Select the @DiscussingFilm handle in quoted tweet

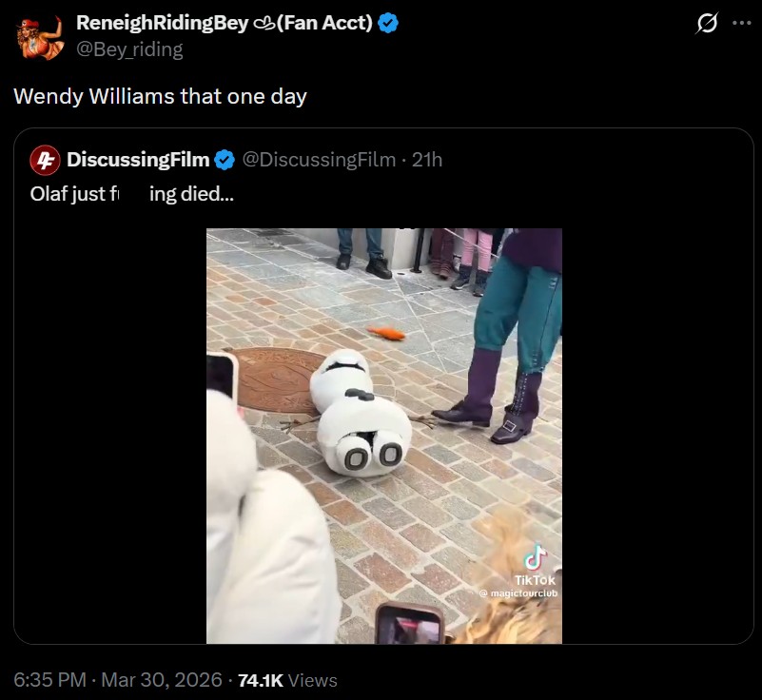319,159
